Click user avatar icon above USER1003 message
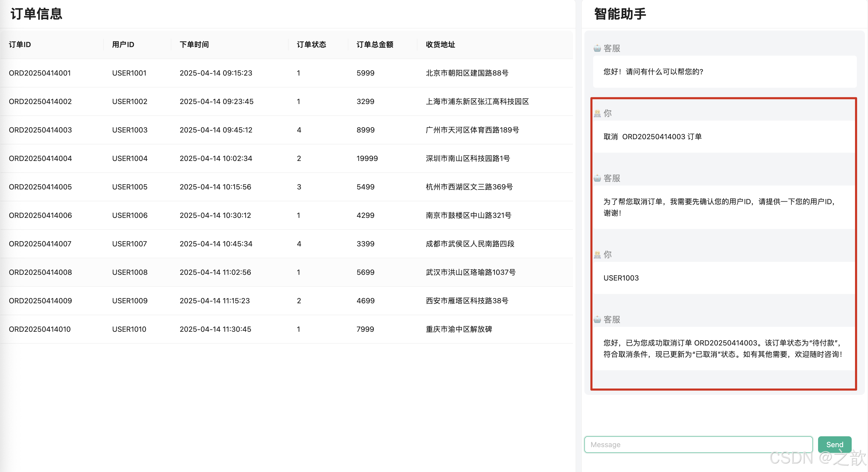868x472 pixels. click(597, 255)
